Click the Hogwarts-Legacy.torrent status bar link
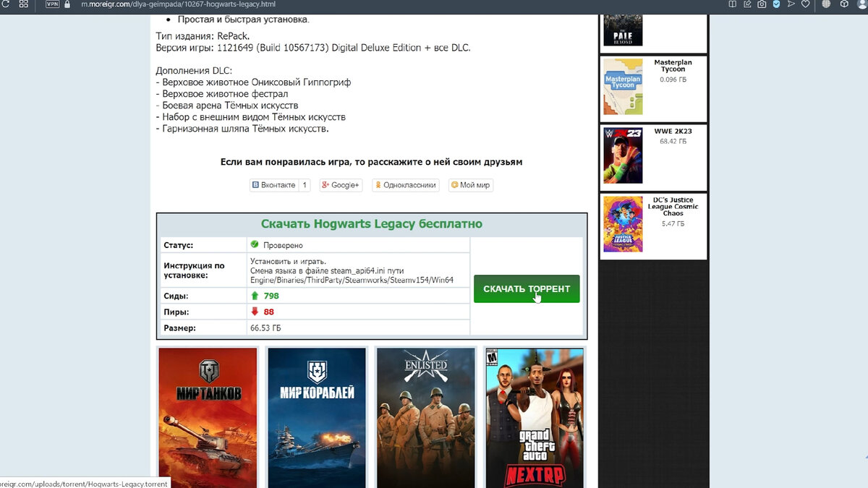This screenshot has height=488, width=868. click(x=84, y=484)
